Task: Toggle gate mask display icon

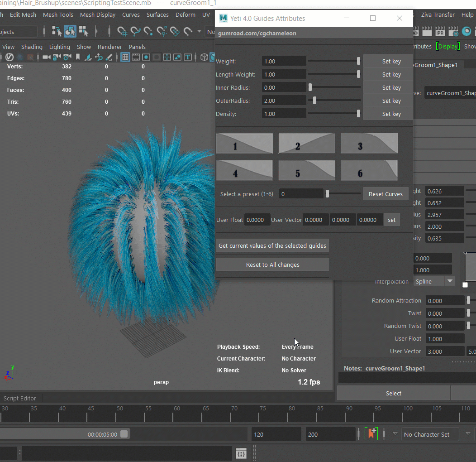Action: [x=157, y=57]
